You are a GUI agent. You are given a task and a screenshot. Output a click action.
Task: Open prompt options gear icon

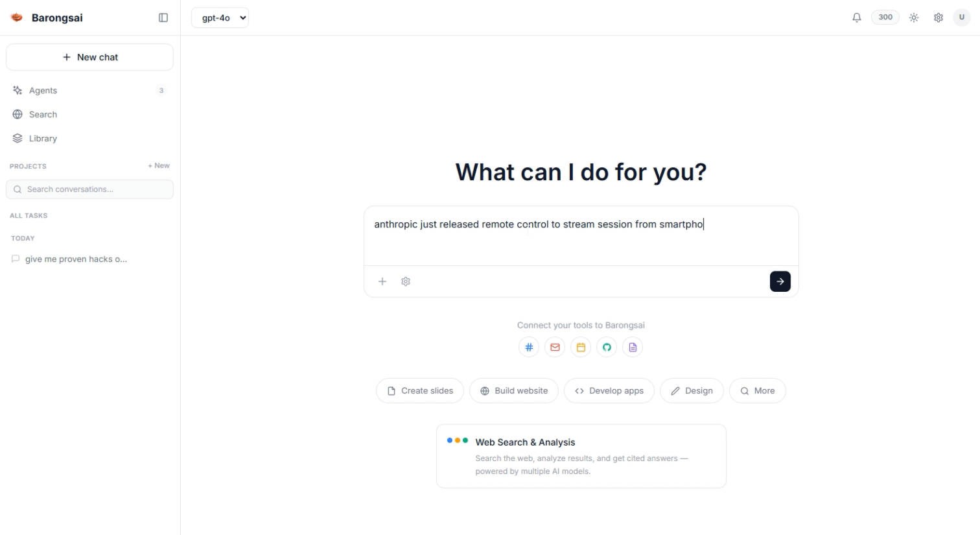coord(406,281)
